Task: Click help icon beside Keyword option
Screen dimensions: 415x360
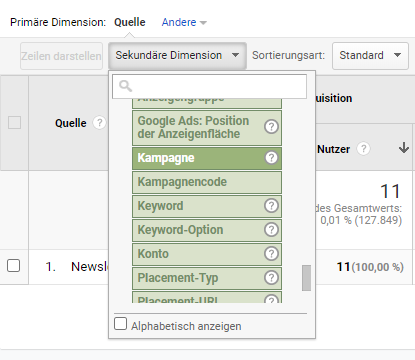Action: point(271,206)
